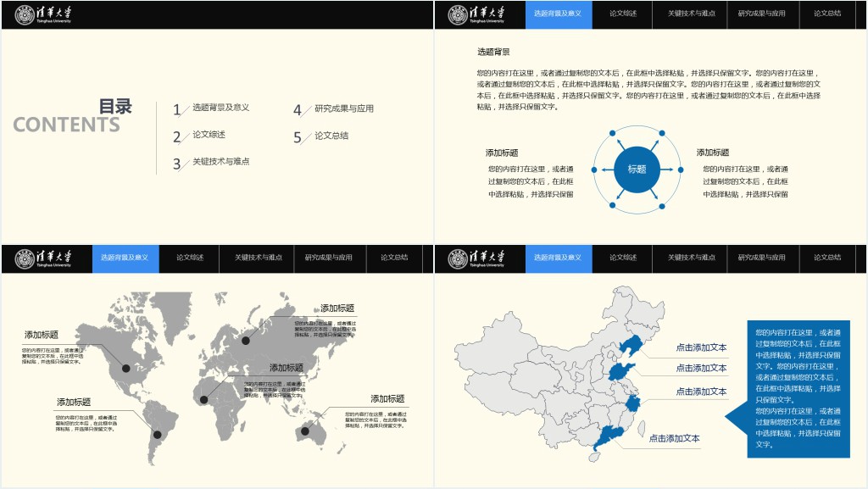Click the black dot on South America
Screen dimensions: 868x489
157,435
